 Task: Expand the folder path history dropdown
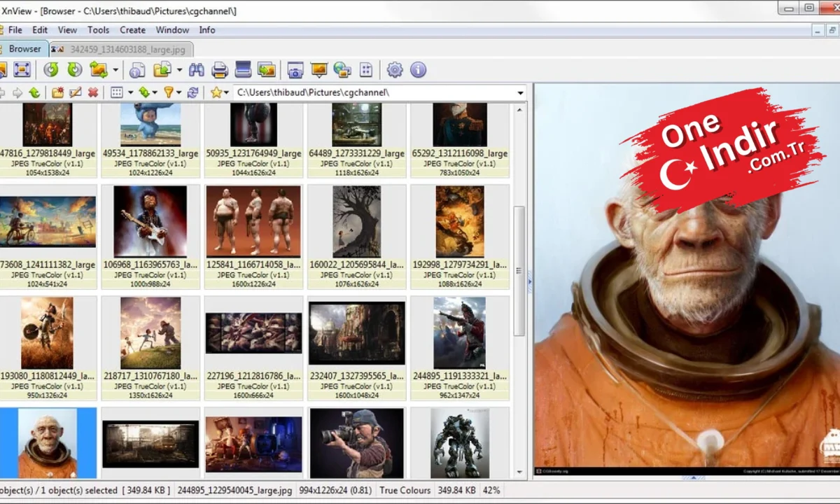(x=520, y=93)
